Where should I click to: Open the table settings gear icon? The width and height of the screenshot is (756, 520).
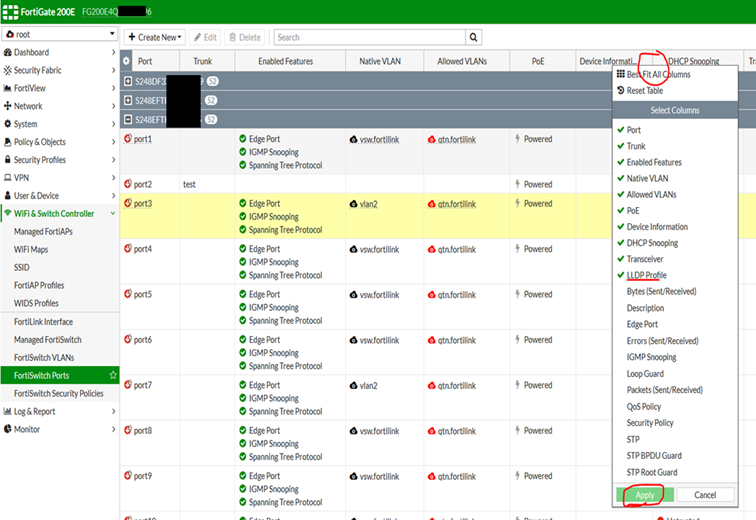coord(126,61)
